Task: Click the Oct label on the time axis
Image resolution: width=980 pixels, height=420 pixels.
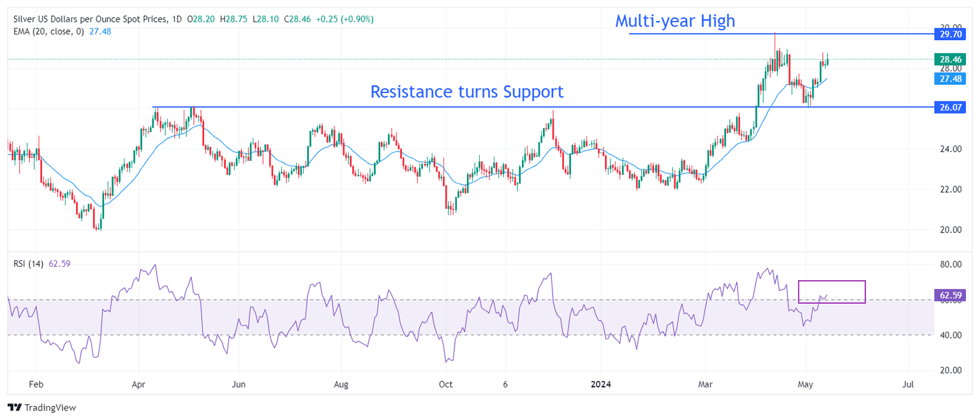Action: 445,385
